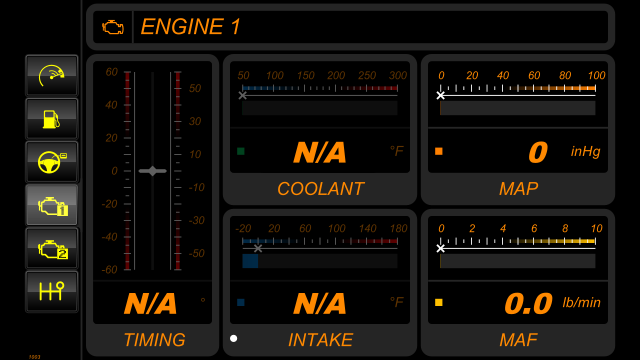Click the TIMING N/A readout
Screen dimensions: 640x360
click(151, 304)
